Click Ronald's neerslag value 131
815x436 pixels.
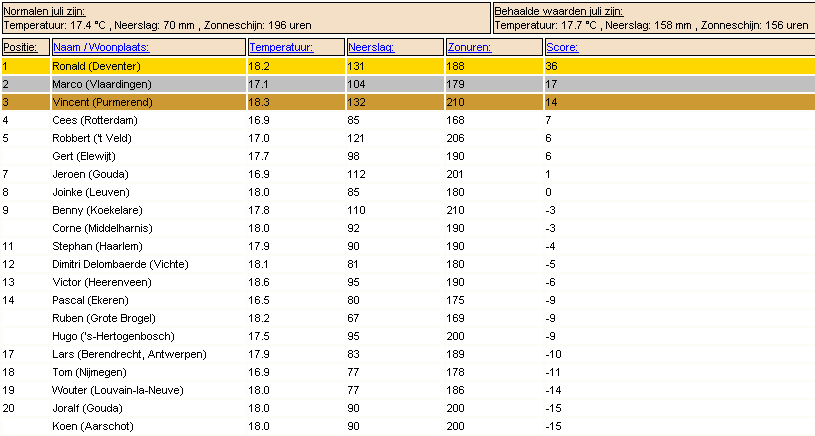point(357,67)
